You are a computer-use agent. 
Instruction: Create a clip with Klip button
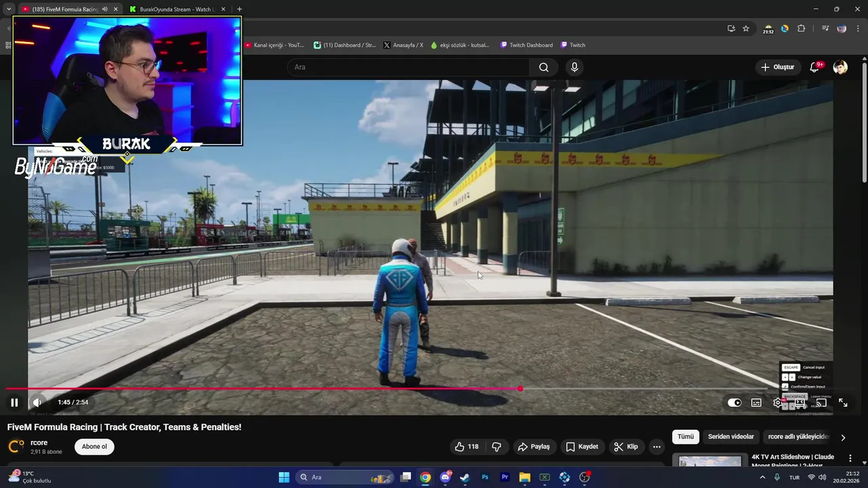(x=626, y=447)
